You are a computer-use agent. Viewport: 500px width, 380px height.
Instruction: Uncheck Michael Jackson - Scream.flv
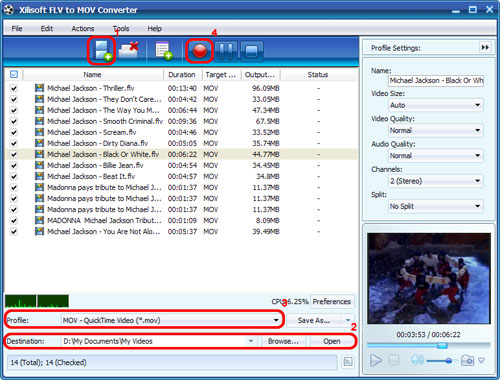[14, 132]
